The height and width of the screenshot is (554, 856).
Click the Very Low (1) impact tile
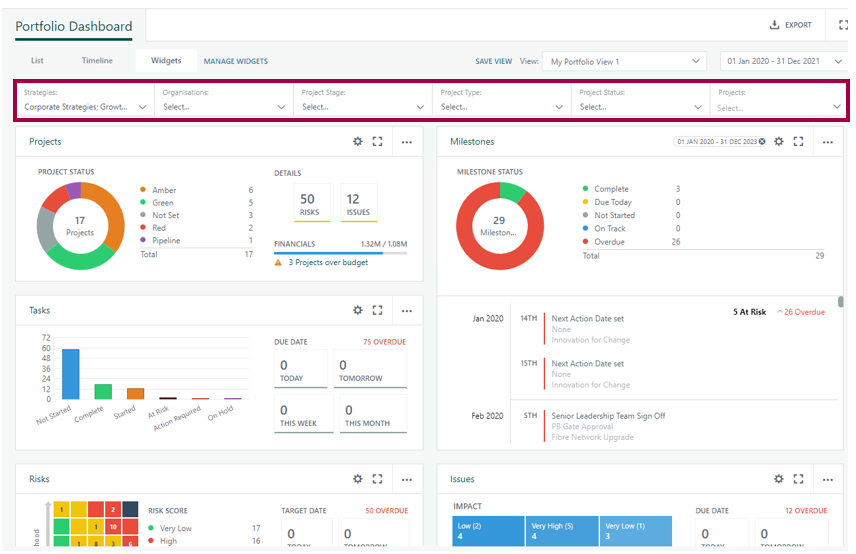(636, 531)
